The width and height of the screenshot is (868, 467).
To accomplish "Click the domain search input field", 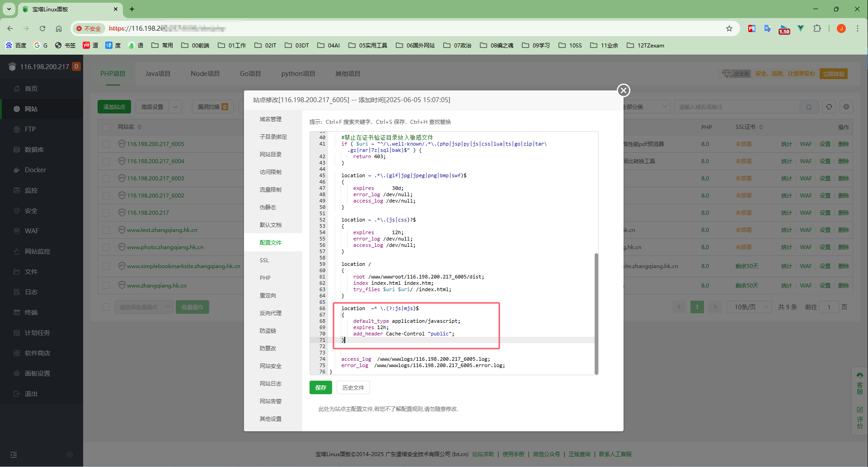I will click(x=737, y=107).
